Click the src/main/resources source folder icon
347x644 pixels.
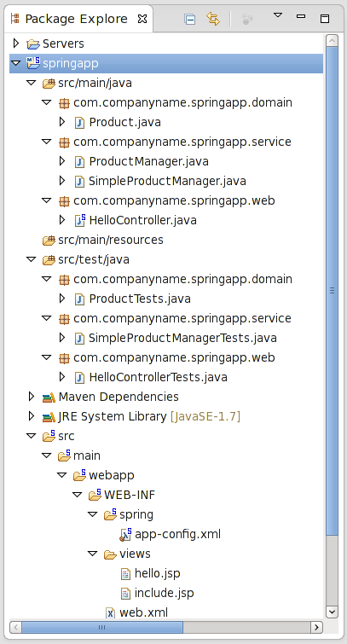49,240
